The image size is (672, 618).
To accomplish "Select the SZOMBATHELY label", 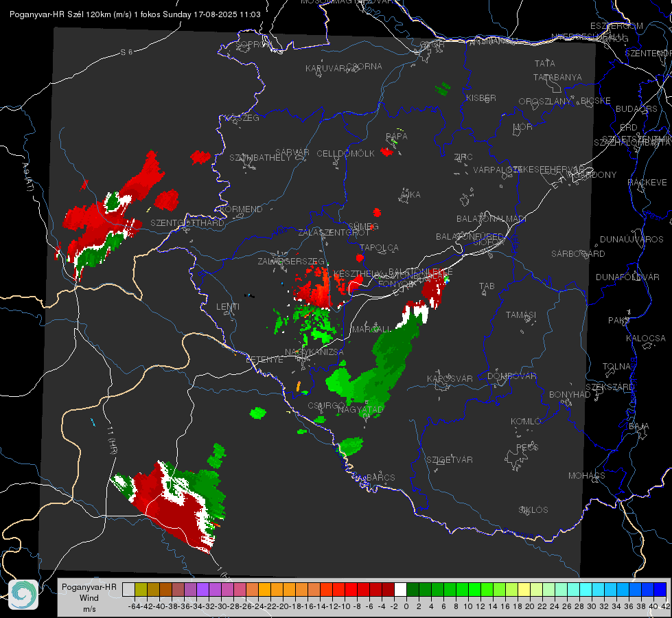I will coord(260,158).
